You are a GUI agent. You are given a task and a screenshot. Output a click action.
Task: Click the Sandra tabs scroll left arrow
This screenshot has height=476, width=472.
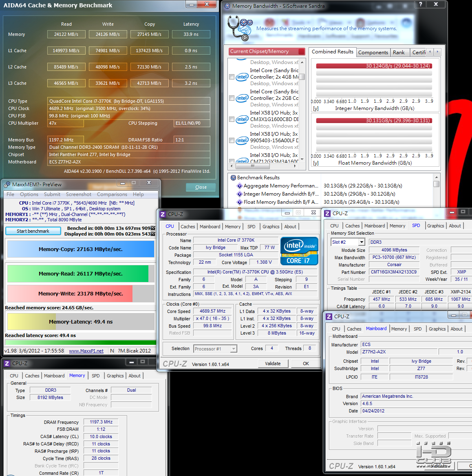[430, 52]
